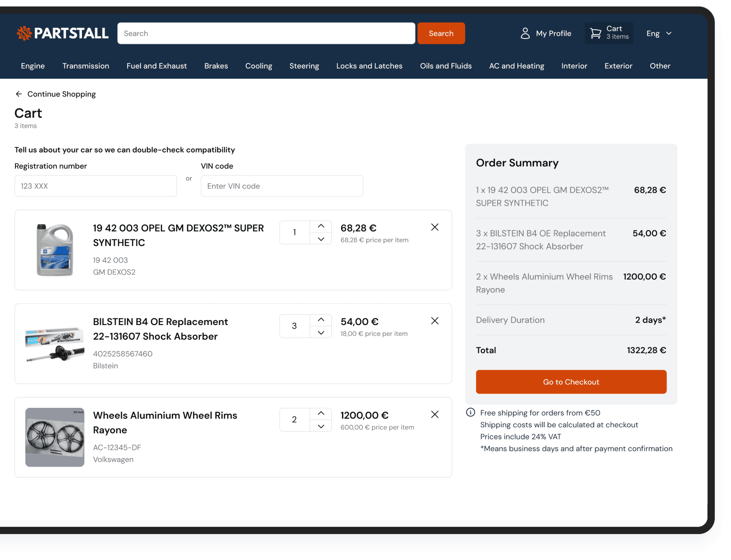Open the Brakes category

pos(216,66)
